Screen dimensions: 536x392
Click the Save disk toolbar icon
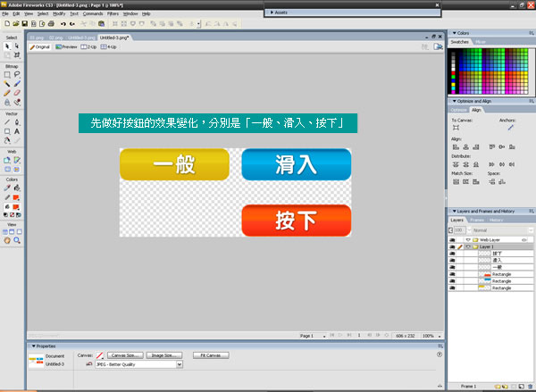pyautogui.click(x=25, y=23)
